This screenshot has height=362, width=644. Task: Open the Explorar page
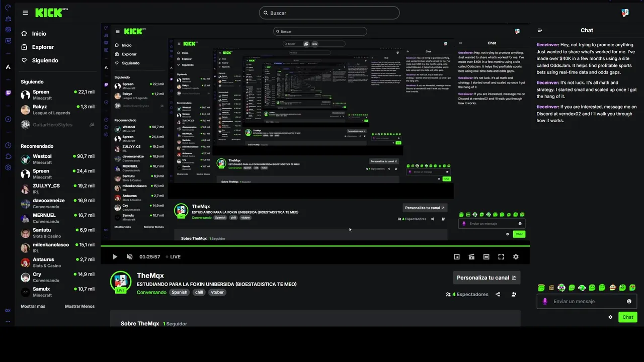[x=37, y=47]
